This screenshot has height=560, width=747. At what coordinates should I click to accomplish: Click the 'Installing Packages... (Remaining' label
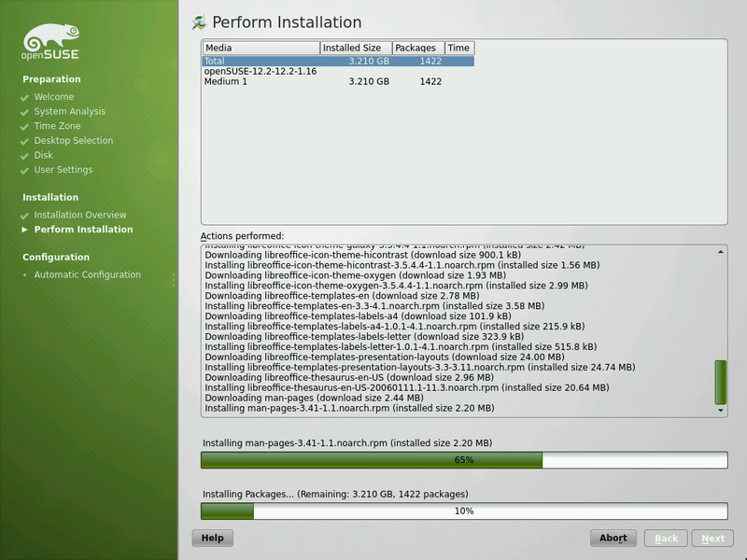coord(335,495)
